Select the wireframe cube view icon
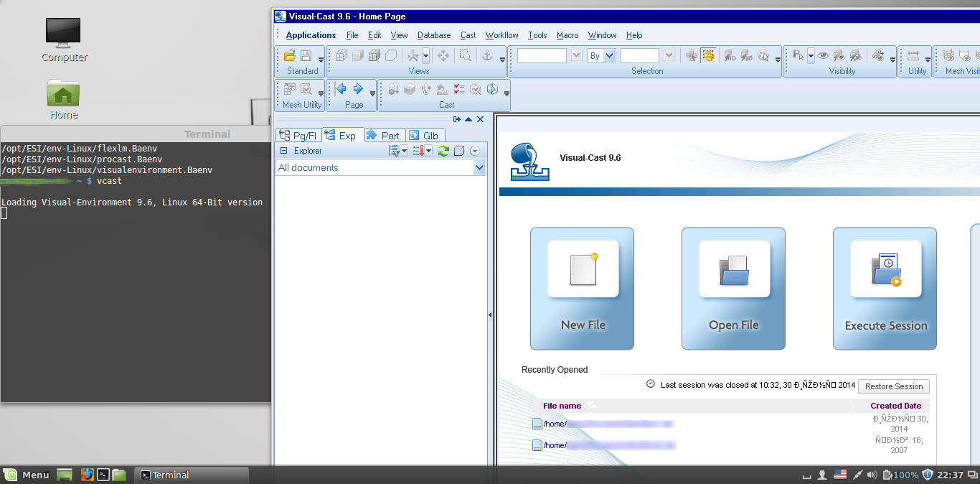Image resolution: width=980 pixels, height=484 pixels. click(341, 55)
